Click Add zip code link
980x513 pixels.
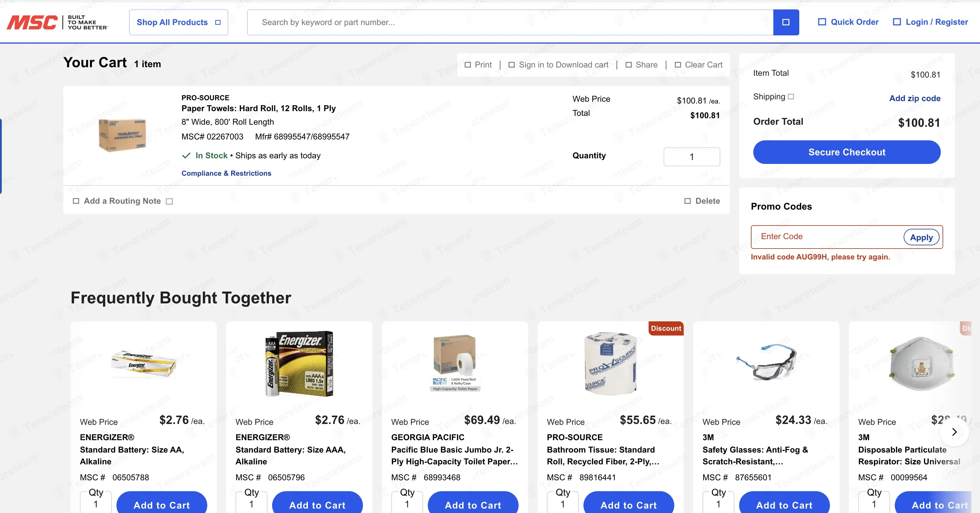pos(915,98)
